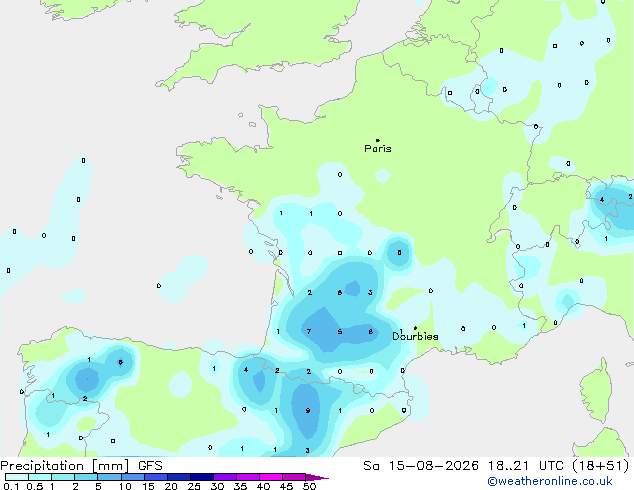Click legend swatch between 10 and 15
Viewport: 634px width, 490px height.
tap(133, 477)
